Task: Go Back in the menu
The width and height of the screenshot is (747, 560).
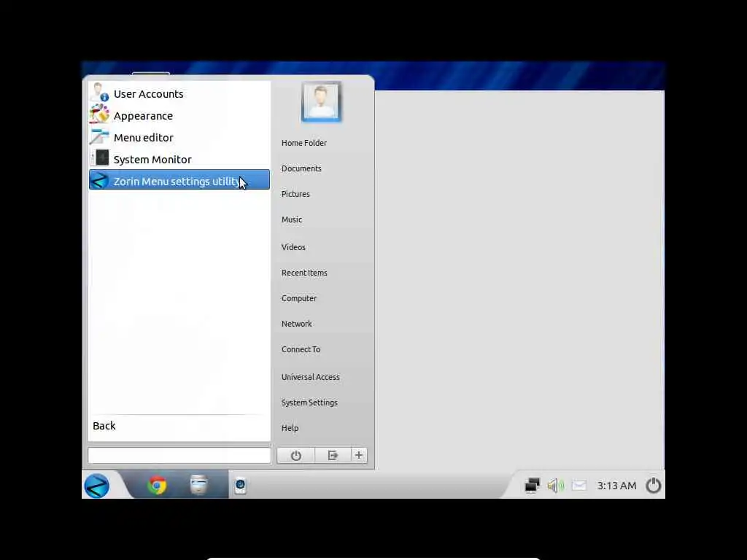Action: click(x=104, y=426)
